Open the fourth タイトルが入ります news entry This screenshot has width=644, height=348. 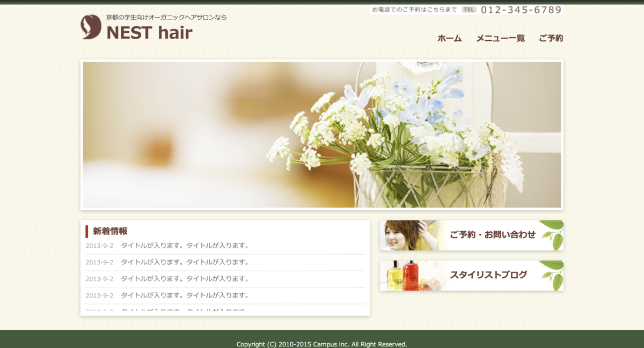point(185,295)
